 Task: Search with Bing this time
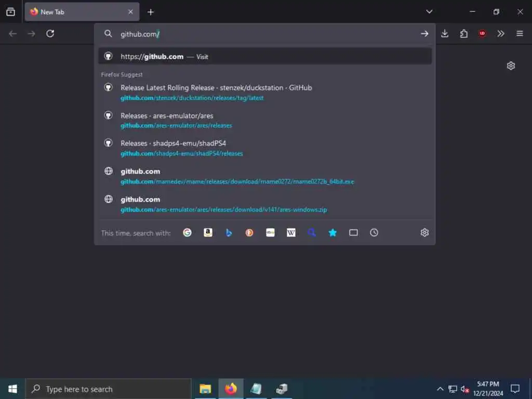tap(229, 233)
